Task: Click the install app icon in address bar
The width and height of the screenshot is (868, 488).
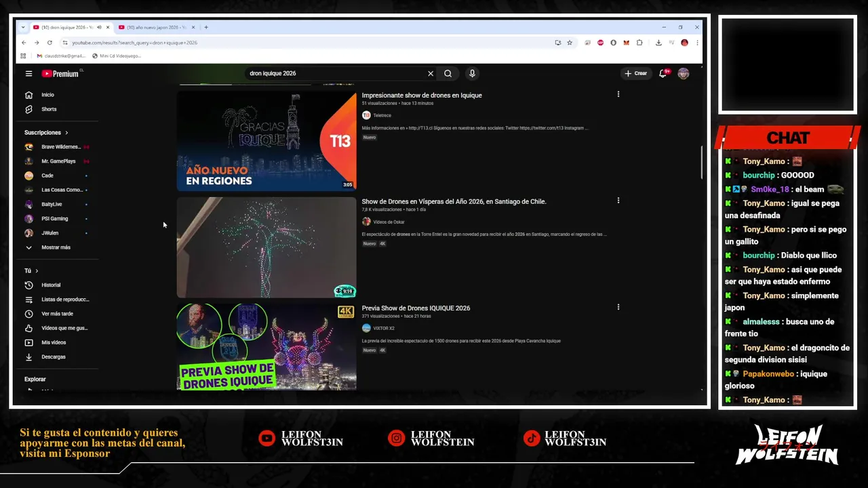Action: [558, 43]
